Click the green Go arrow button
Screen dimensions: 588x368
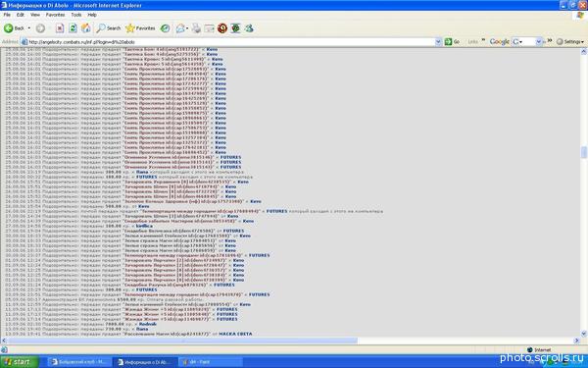452,41
